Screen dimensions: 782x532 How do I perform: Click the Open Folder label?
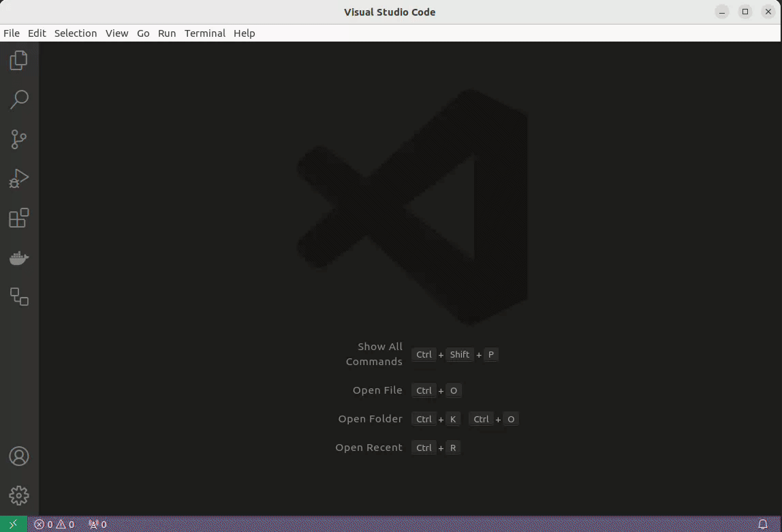pos(370,419)
